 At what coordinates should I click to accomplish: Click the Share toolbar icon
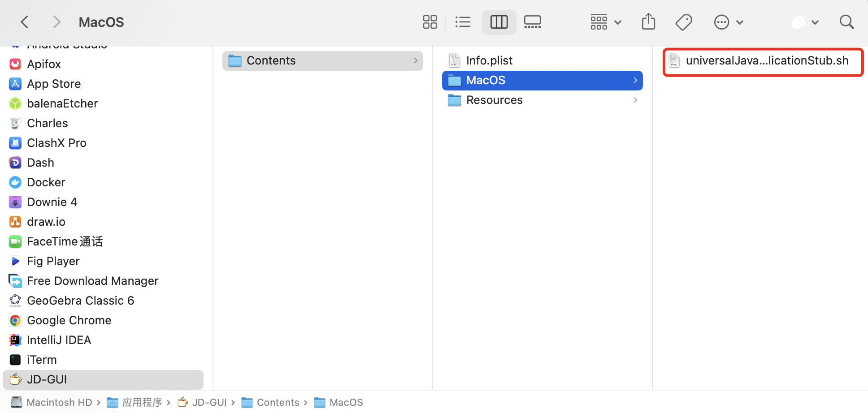tap(648, 22)
